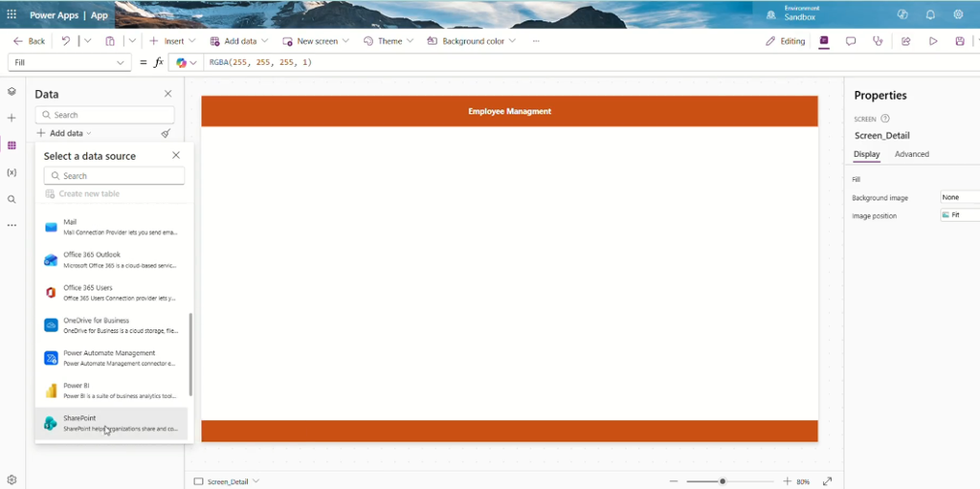This screenshot has height=489, width=980.
Task: Open Tree view layers icon
Action: point(11,91)
